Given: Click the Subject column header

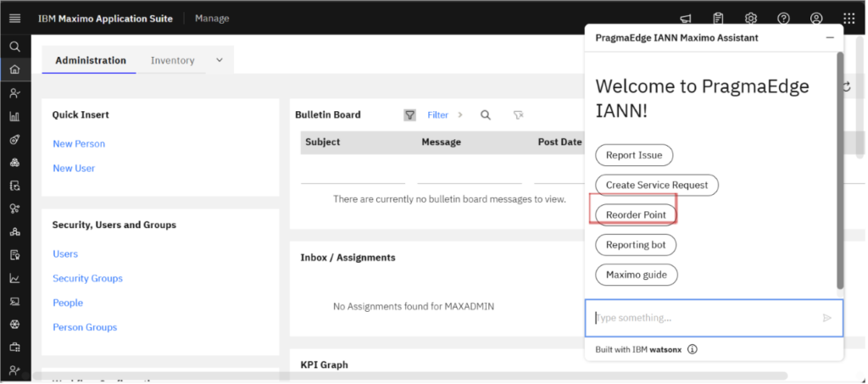Looking at the screenshot, I should [x=322, y=142].
